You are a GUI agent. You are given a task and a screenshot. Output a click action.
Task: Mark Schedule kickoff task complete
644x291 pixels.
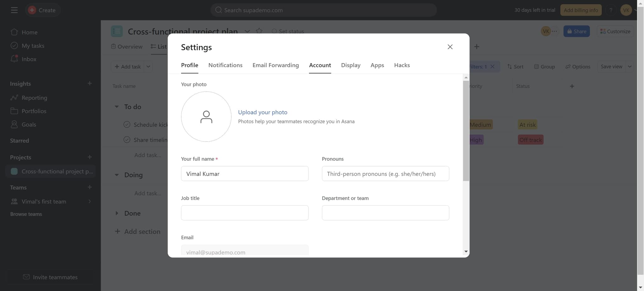(x=127, y=125)
